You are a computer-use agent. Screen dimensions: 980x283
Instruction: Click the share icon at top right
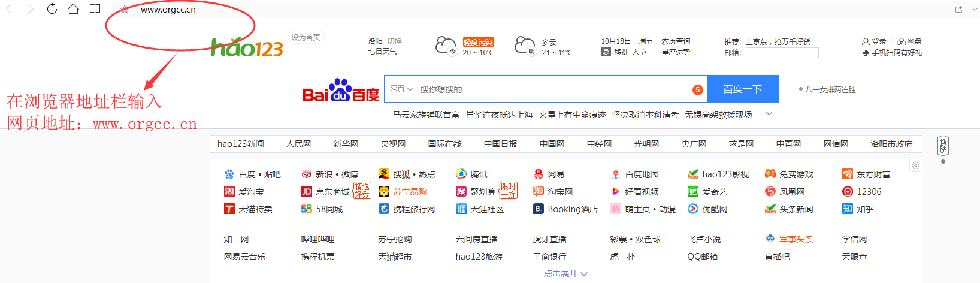coord(958,10)
